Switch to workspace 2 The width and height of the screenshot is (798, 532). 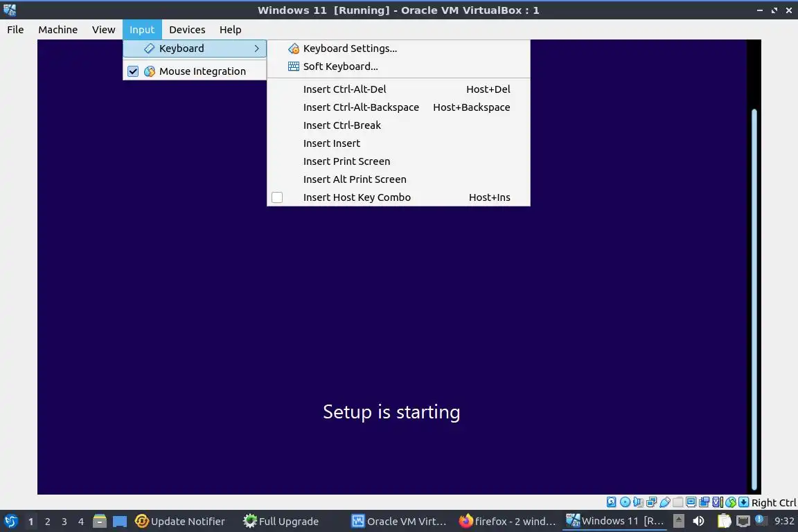[47, 522]
